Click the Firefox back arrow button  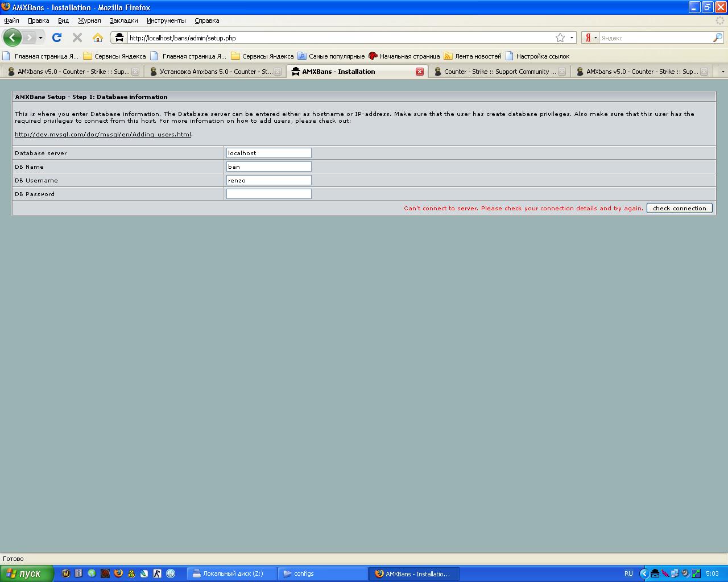coord(12,38)
